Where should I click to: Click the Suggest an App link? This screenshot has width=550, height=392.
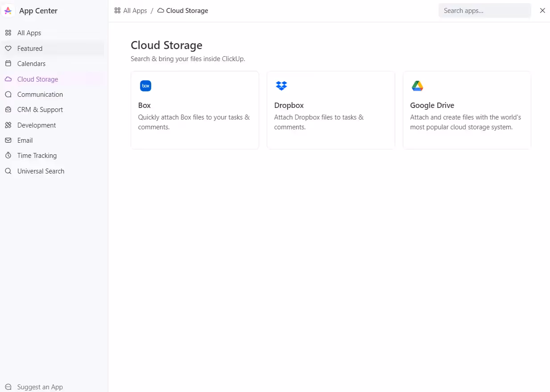click(40, 387)
